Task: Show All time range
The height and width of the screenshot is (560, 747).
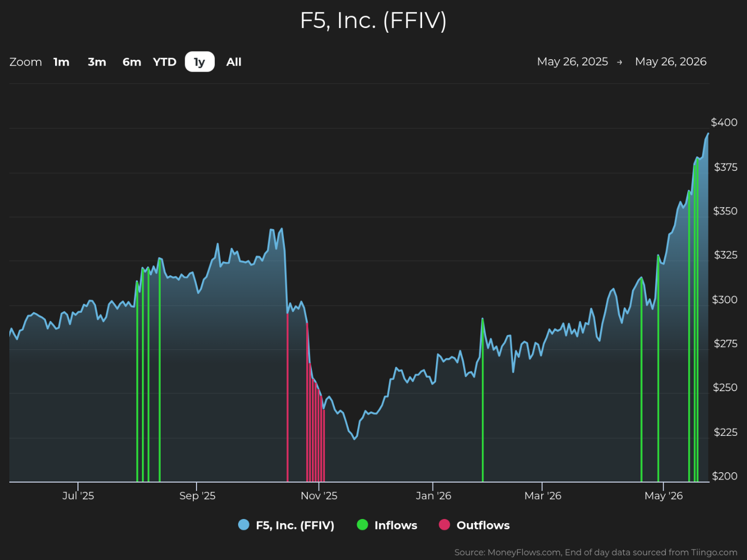Action: pyautogui.click(x=234, y=62)
